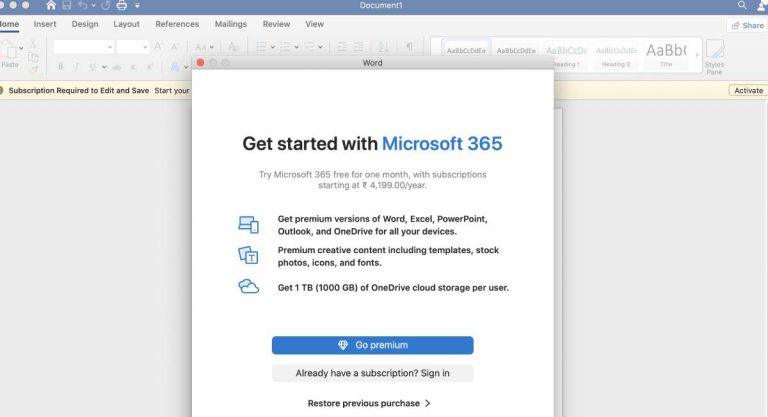
Task: Close the Word subscription dialog with red button
Action: [200, 63]
